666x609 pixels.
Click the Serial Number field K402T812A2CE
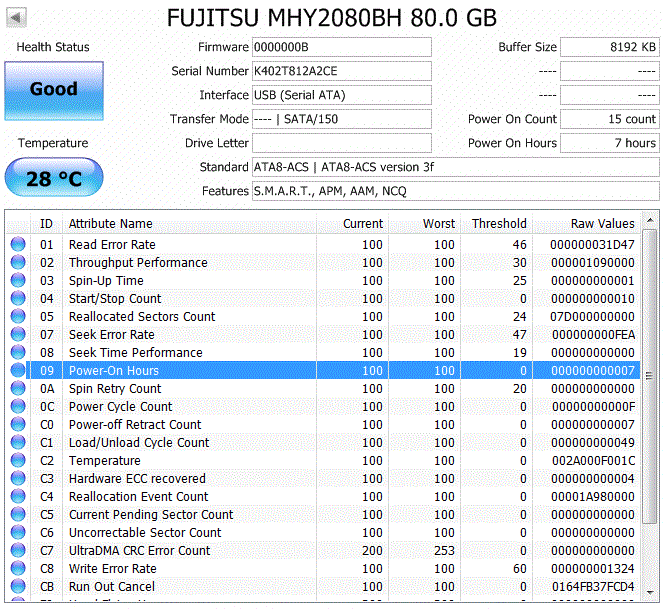click(341, 71)
